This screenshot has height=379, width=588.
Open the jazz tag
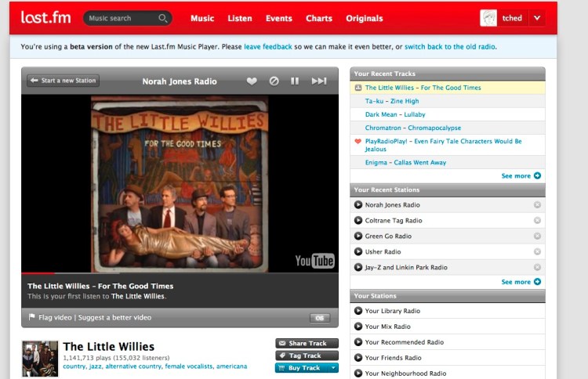tap(95, 366)
